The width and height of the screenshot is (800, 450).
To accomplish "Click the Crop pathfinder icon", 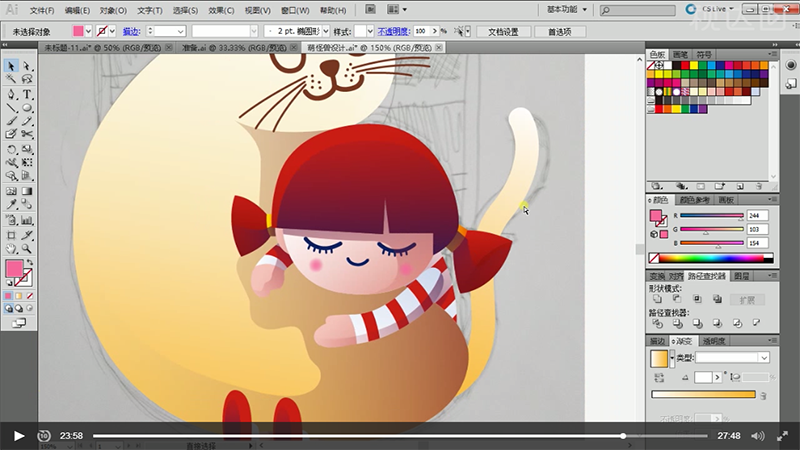I will (x=717, y=323).
